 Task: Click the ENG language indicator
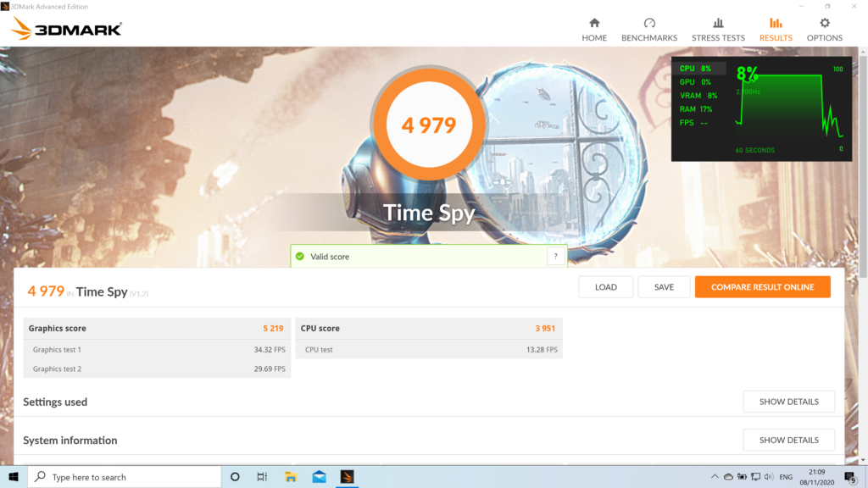tap(786, 476)
